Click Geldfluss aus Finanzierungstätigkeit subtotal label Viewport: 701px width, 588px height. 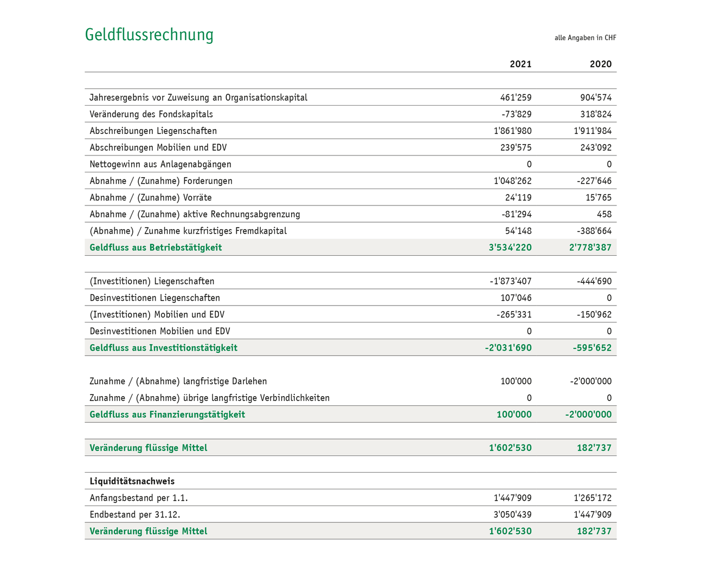pyautogui.click(x=167, y=415)
